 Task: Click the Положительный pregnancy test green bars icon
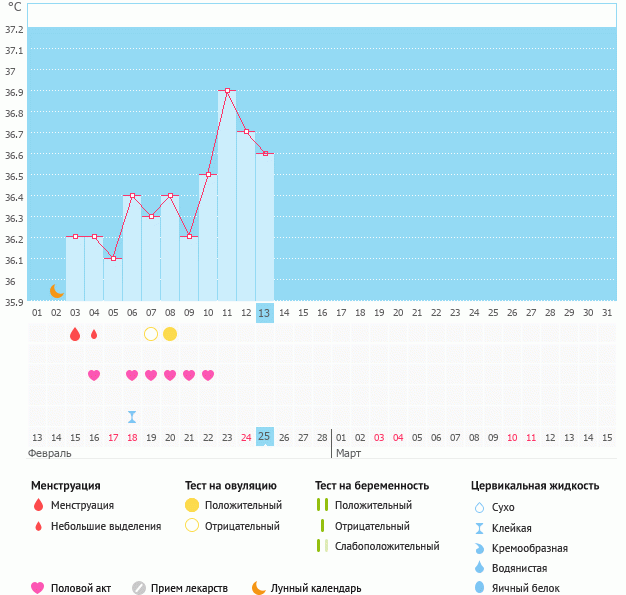[322, 505]
